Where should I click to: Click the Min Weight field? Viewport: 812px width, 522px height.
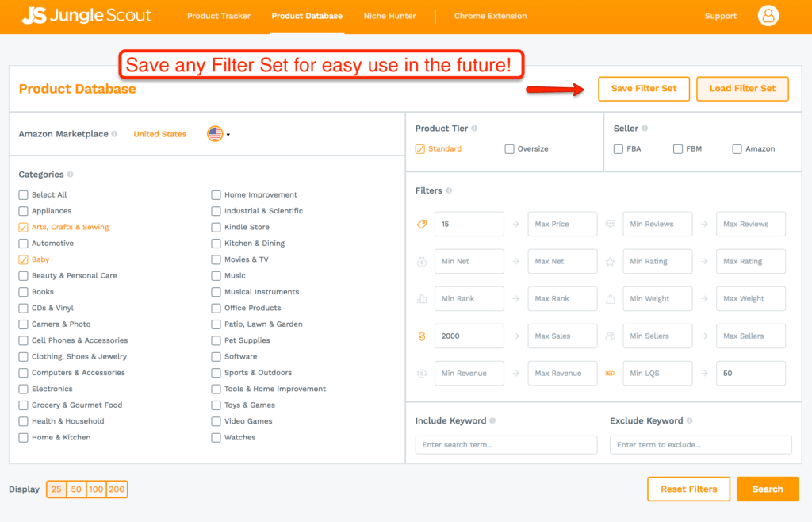pyautogui.click(x=657, y=299)
